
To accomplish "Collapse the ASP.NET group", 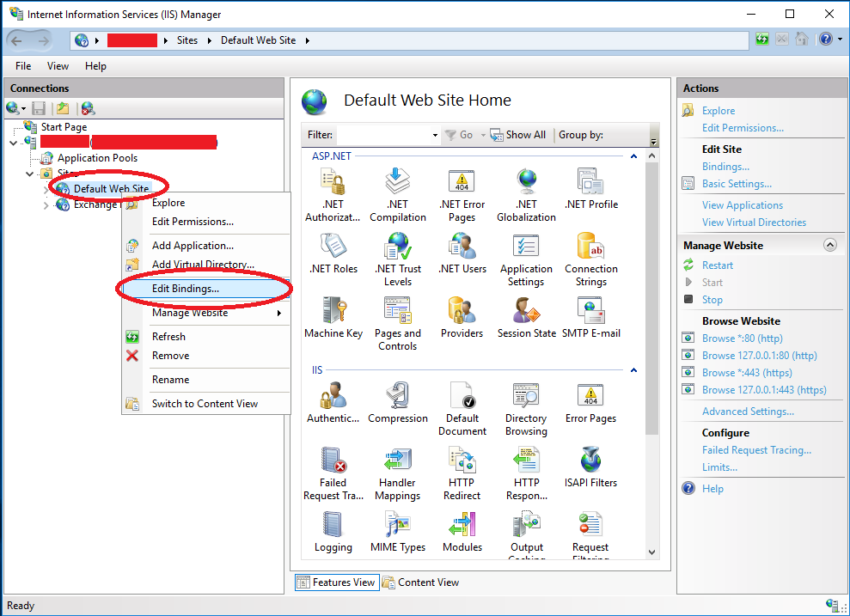I will pos(633,156).
